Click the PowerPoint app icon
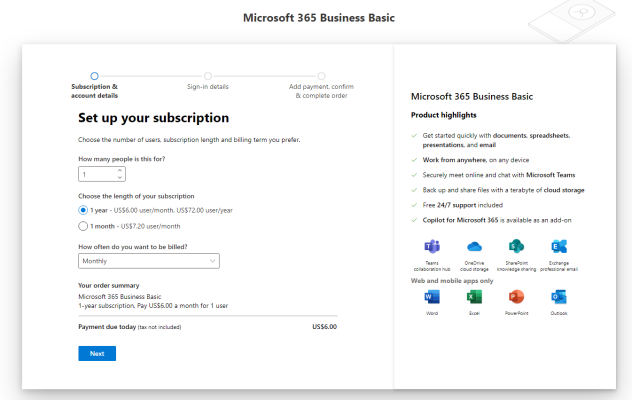The width and height of the screenshot is (632, 400). pos(516,297)
